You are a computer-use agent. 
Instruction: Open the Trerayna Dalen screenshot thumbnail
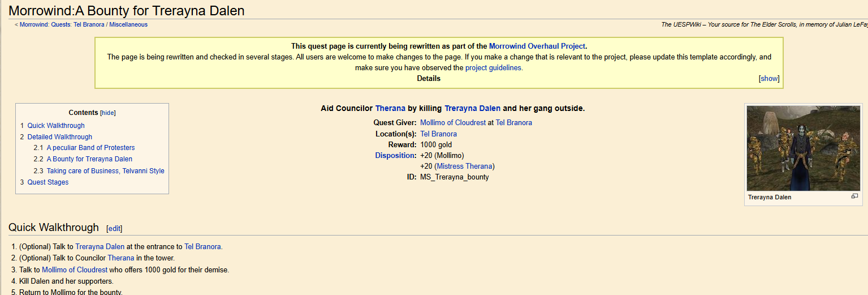pyautogui.click(x=804, y=148)
